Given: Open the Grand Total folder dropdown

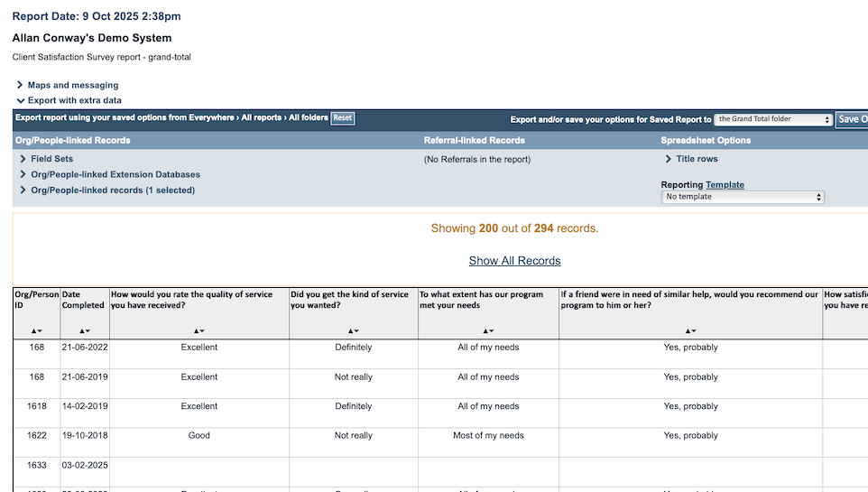Looking at the screenshot, I should [773, 119].
